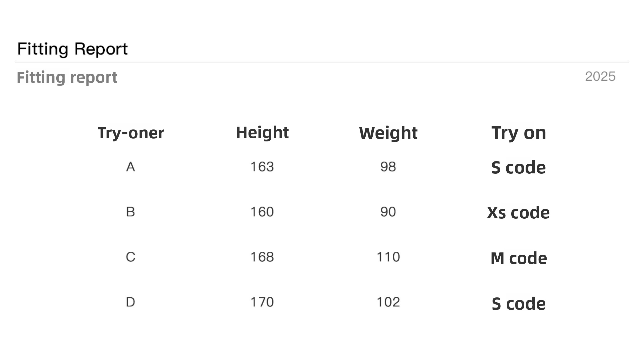Click try-oner letter A
This screenshot has width=644, height=339.
click(x=130, y=167)
